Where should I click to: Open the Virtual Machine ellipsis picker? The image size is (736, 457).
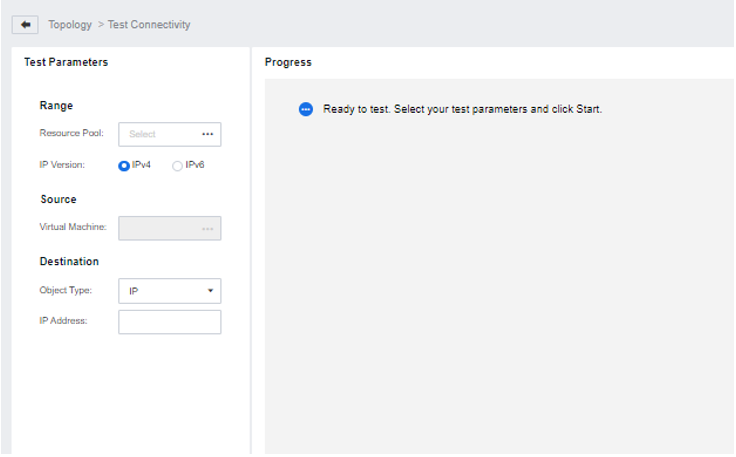207,228
